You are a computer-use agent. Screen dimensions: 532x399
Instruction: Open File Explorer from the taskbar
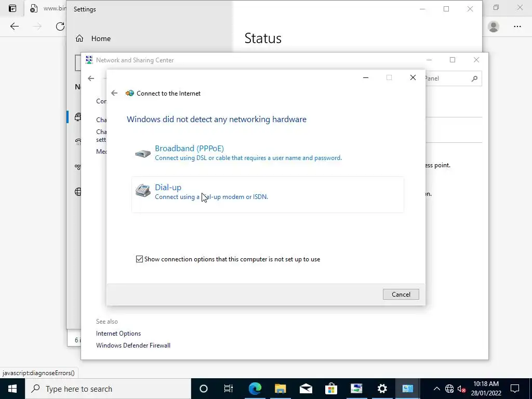click(280, 389)
